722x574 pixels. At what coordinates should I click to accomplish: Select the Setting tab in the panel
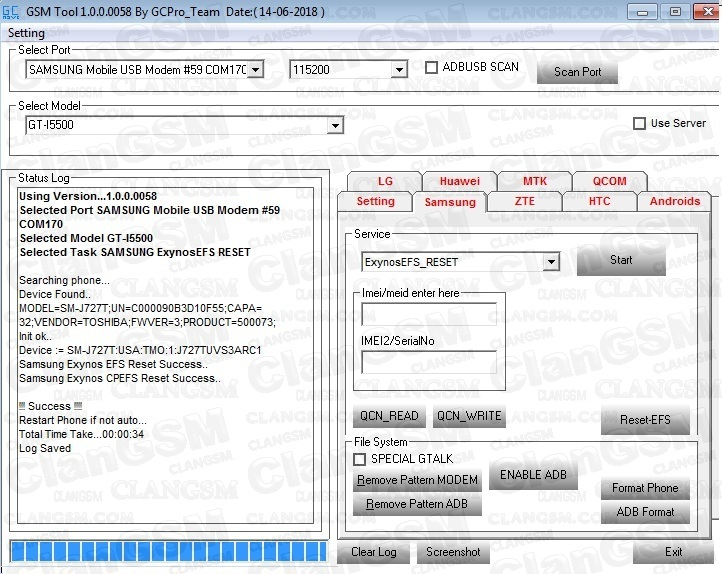coord(375,201)
